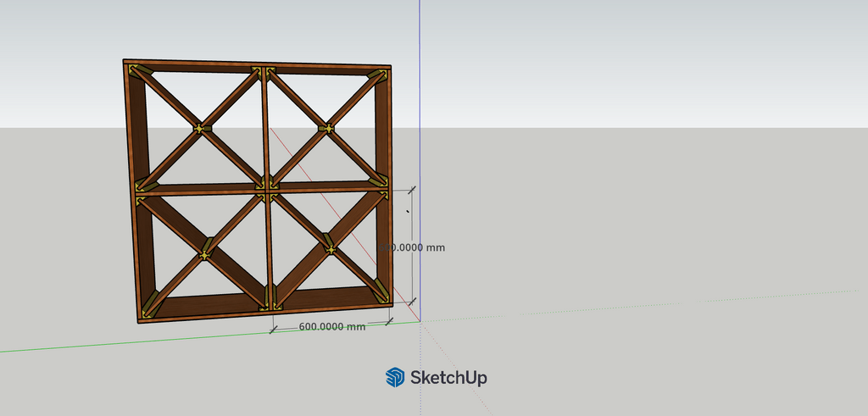Select the cross connector in the bottom-right cell
The height and width of the screenshot is (416, 868).
[x=330, y=249]
